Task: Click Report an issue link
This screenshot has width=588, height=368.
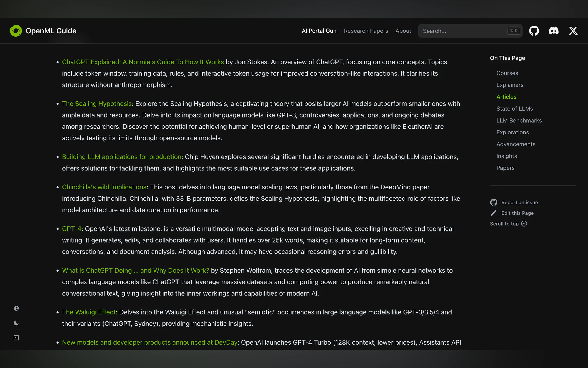Action: [x=519, y=203]
